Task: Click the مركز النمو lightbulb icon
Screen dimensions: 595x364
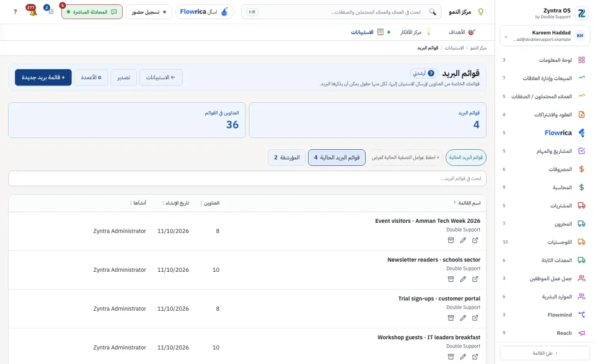Action: pyautogui.click(x=481, y=12)
